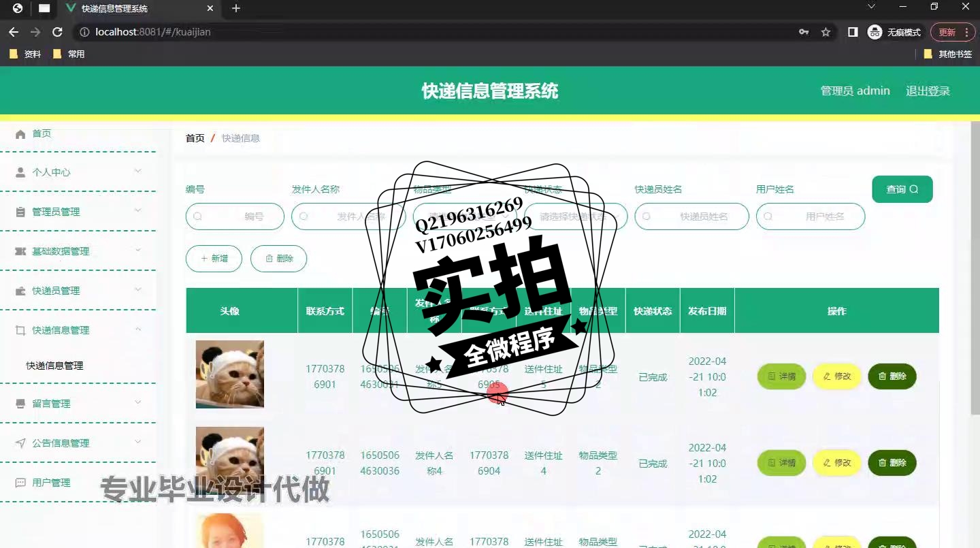Viewport: 980px width, 548px height.
Task: Click 修改 for the 送件住址5 row
Action: pyautogui.click(x=837, y=376)
